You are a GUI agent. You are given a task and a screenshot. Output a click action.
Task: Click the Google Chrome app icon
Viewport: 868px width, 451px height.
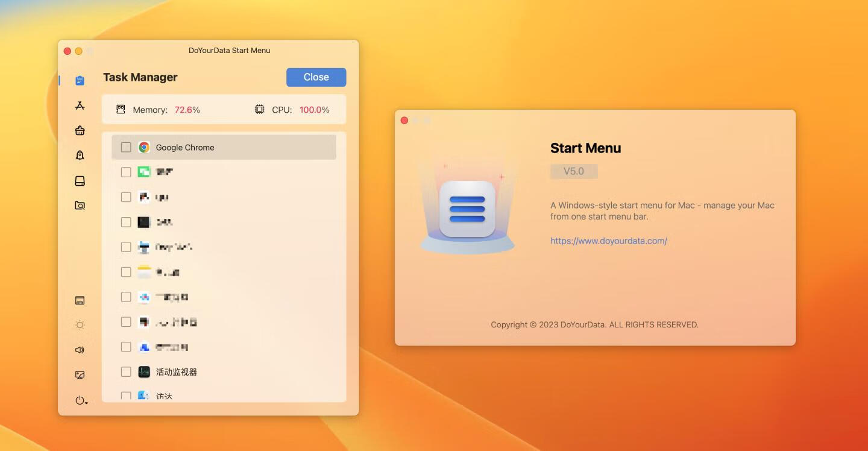(x=143, y=147)
